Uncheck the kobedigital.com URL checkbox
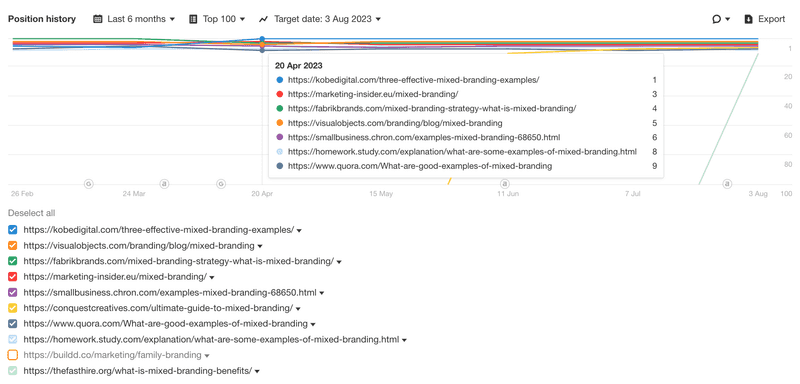800x384 pixels. click(x=13, y=230)
